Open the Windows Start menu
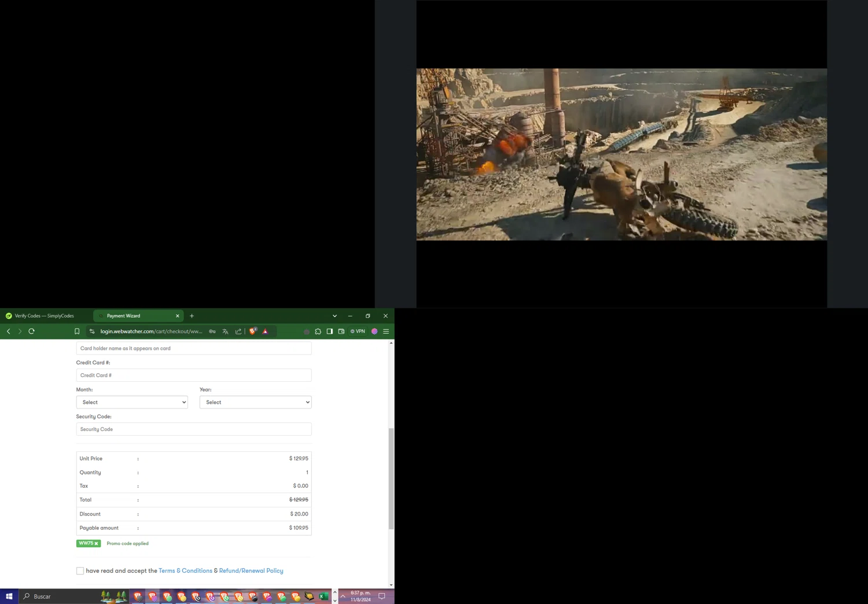Screen dimensions: 868x604 coord(9,596)
